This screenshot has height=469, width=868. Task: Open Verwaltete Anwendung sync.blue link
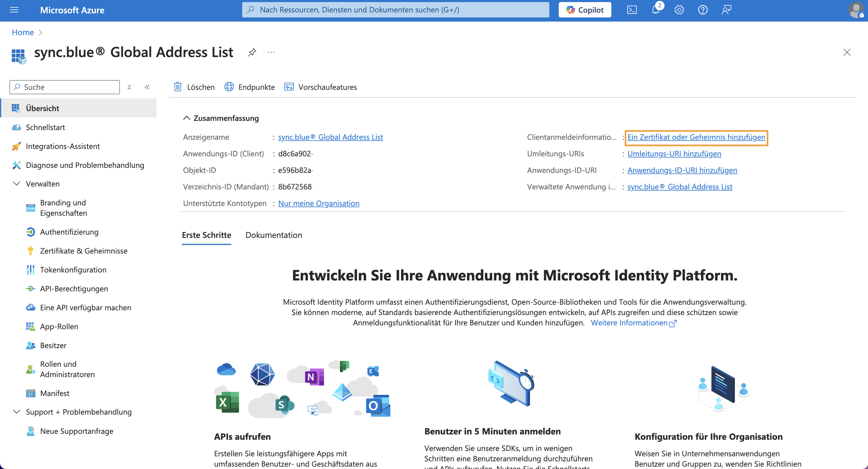680,187
